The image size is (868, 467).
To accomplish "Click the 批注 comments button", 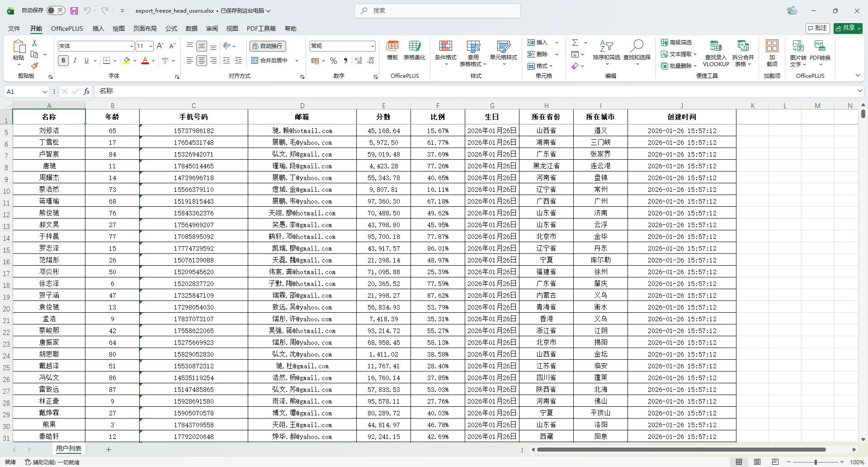I will point(818,28).
